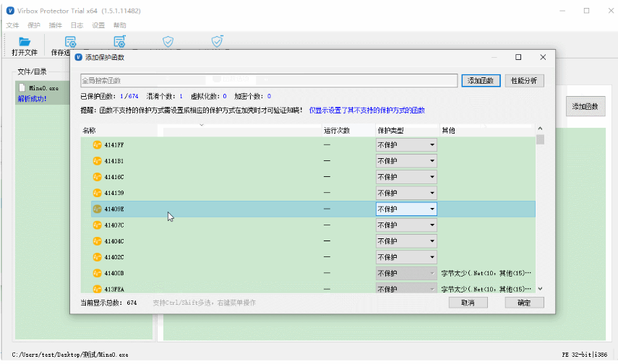This screenshot has width=618, height=364.
Task: Click function icon for 41407C
Action: [98, 225]
